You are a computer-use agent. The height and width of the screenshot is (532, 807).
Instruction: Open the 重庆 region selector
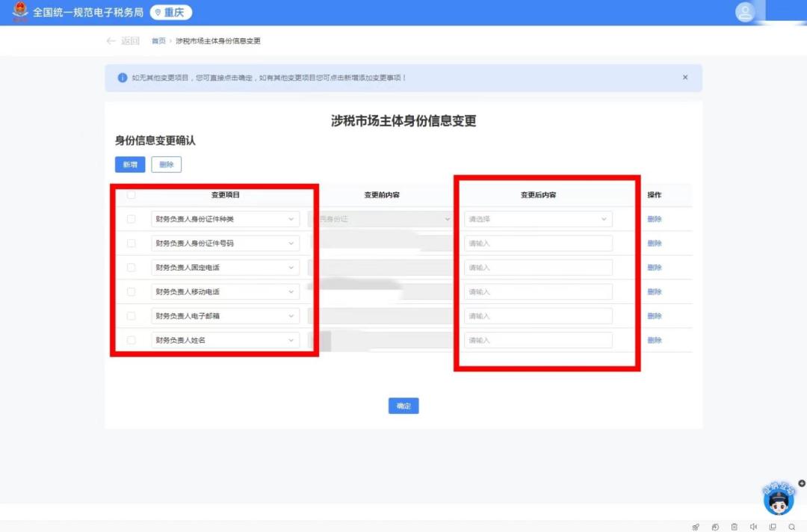click(171, 13)
